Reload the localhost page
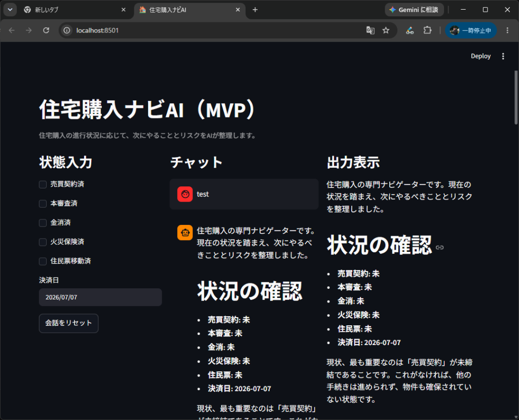This screenshot has width=519, height=420. (x=46, y=30)
